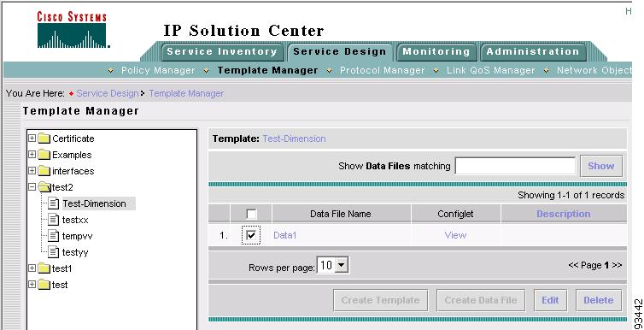The image size is (644, 330).
Task: Focus the Show Data Files matching field
Action: click(x=515, y=166)
